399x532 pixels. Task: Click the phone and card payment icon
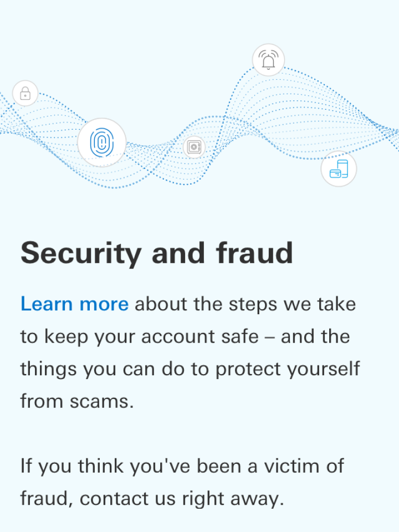pyautogui.click(x=339, y=168)
